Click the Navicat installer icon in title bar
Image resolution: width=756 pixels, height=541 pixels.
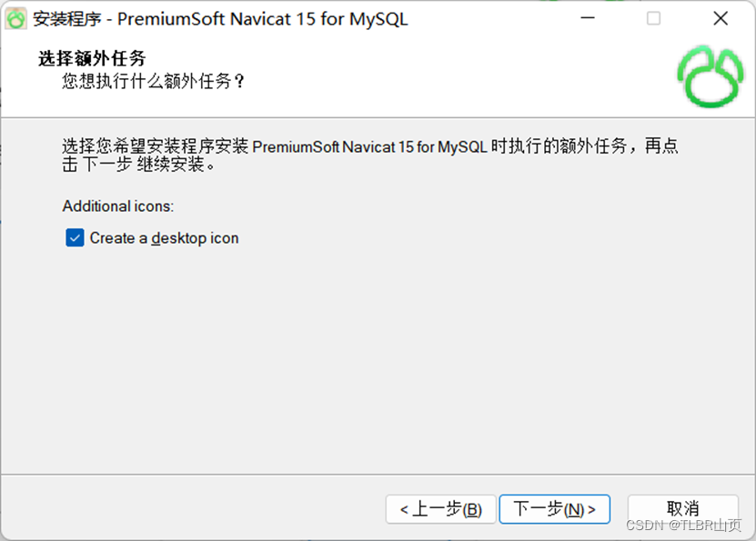15,19
